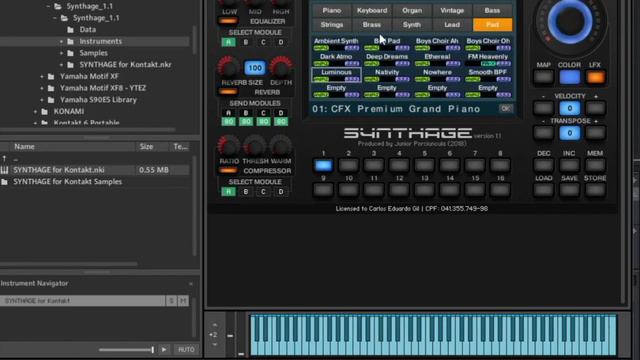Adjust the browser preview volume slider

tap(126, 350)
